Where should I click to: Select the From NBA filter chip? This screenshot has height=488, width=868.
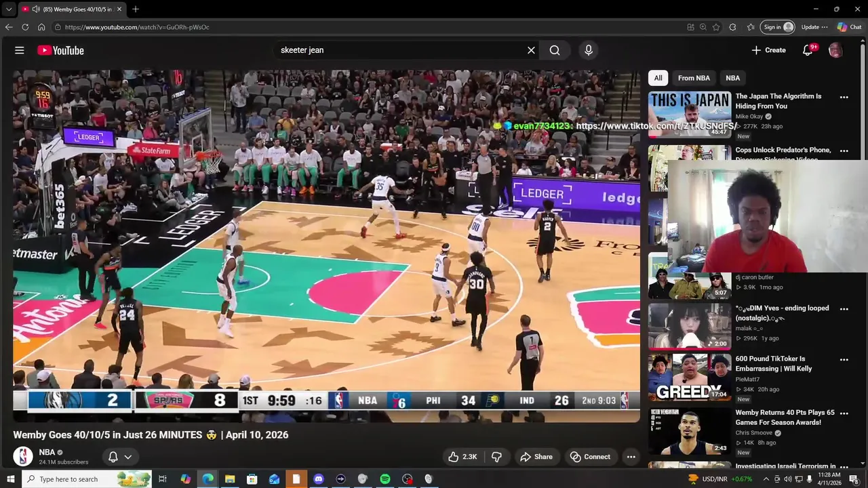pyautogui.click(x=694, y=78)
